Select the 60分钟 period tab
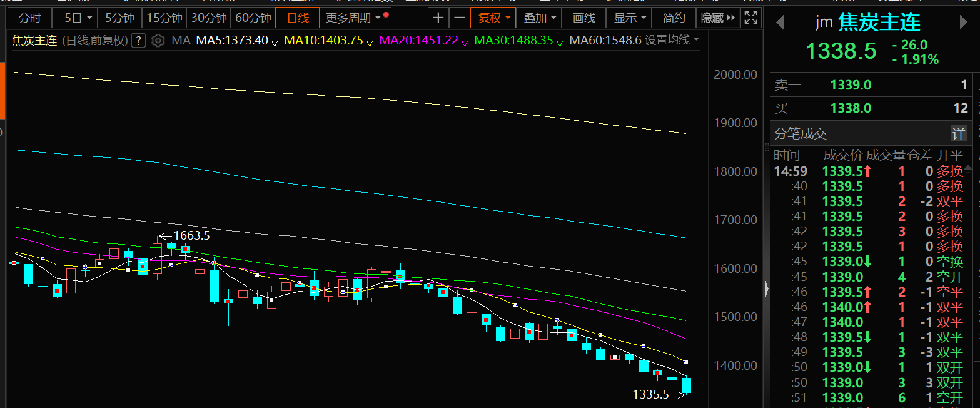The image size is (980, 408). pos(253,18)
